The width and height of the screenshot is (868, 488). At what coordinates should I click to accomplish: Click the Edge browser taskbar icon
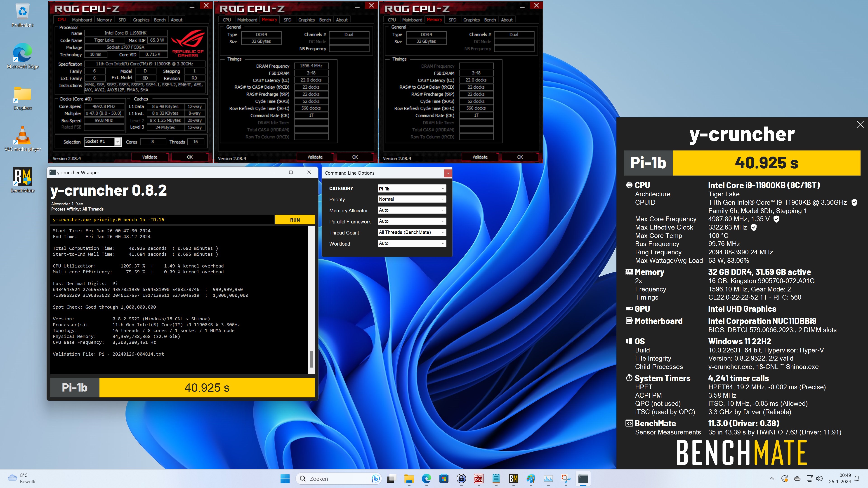[426, 479]
